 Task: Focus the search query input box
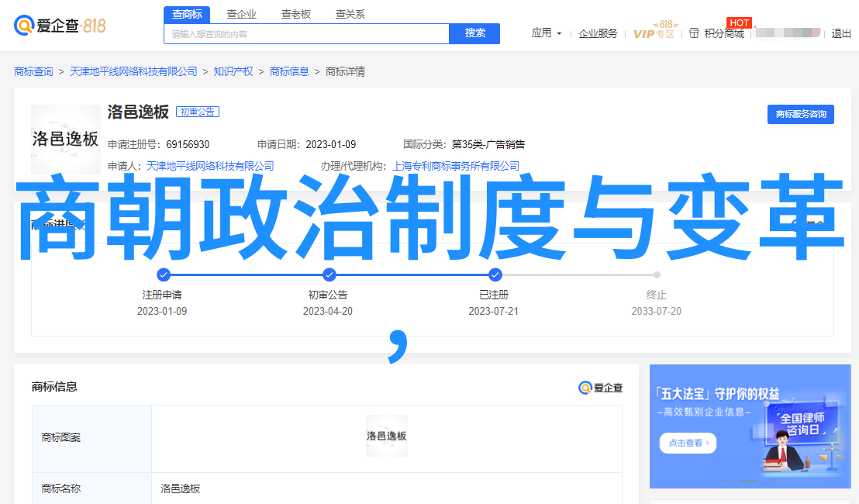[306, 34]
